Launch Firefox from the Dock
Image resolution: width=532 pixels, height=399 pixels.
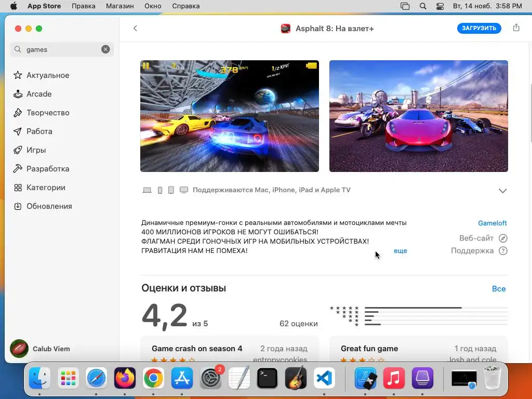pos(125,378)
